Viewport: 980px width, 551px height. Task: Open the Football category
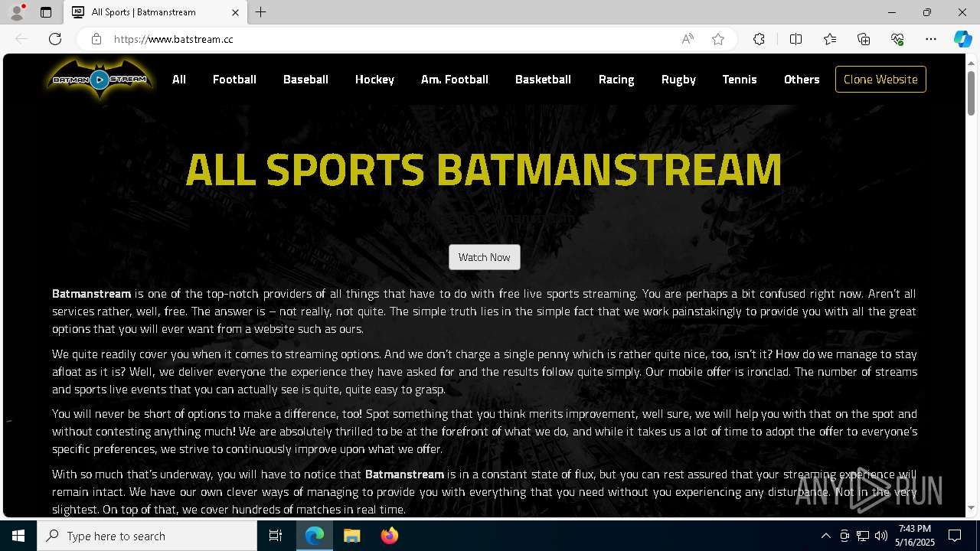tap(234, 80)
